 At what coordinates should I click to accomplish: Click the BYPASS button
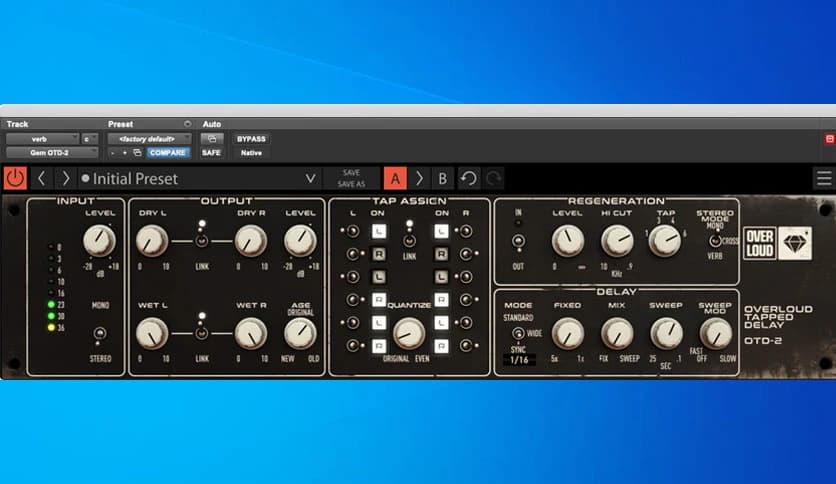251,139
